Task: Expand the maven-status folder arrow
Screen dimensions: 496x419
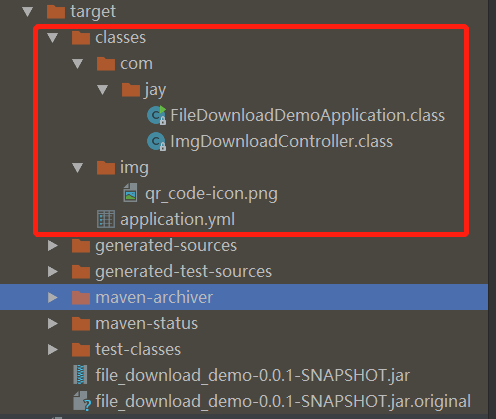Action: click(53, 324)
